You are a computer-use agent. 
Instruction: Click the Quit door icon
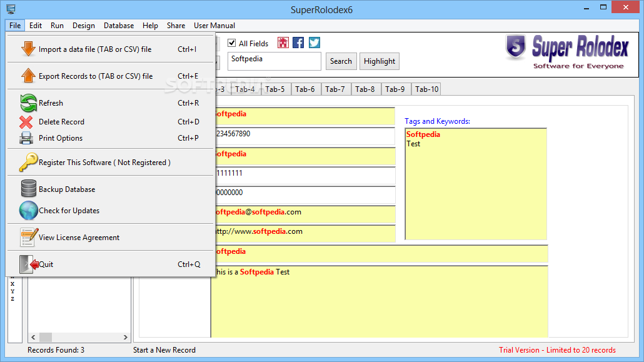(x=28, y=264)
